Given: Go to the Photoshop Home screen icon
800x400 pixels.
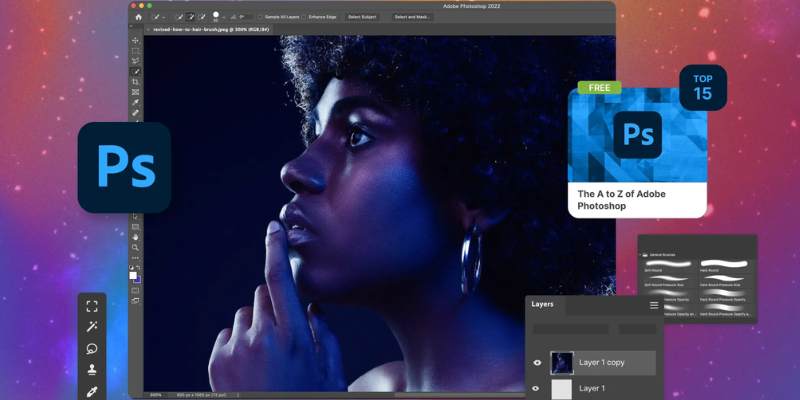Looking at the screenshot, I should click(138, 17).
